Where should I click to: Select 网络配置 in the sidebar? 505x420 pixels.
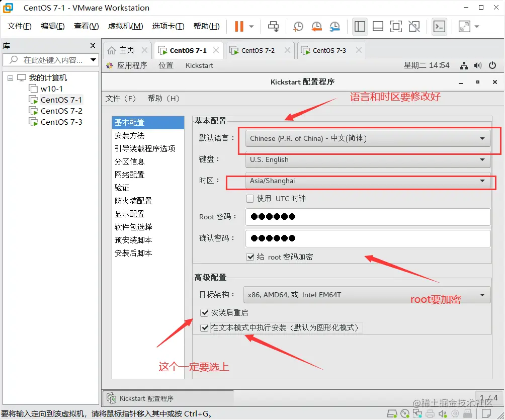click(148, 175)
